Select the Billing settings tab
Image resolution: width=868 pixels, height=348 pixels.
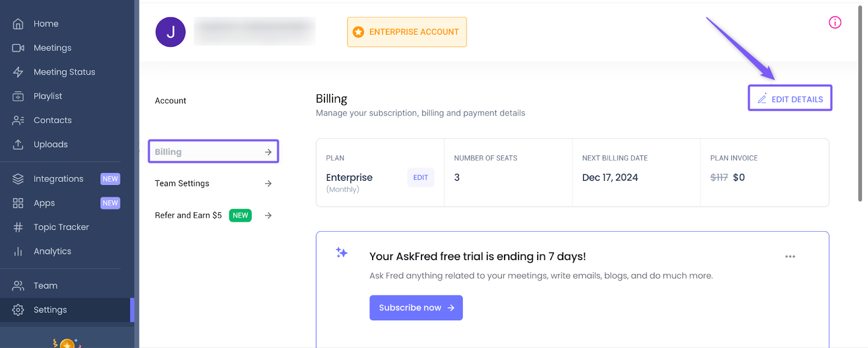click(x=213, y=152)
